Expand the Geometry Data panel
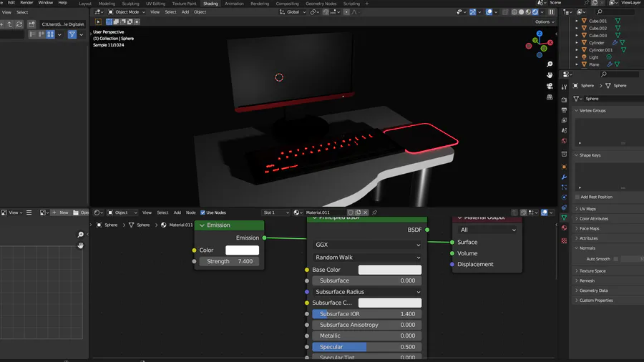644x362 pixels. (593, 290)
